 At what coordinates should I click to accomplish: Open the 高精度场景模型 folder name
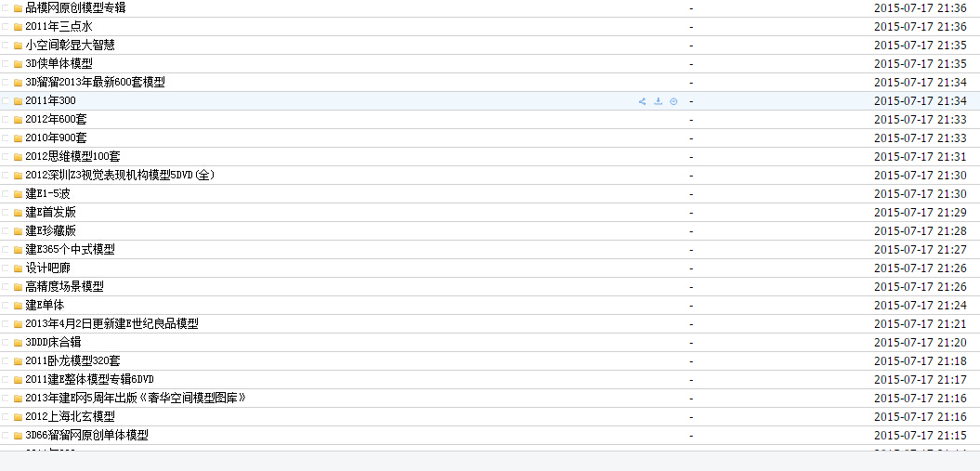coord(64,287)
